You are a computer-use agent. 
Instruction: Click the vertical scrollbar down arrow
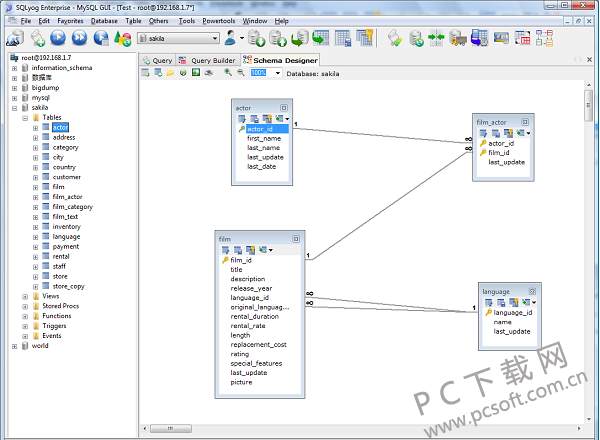coord(589,419)
